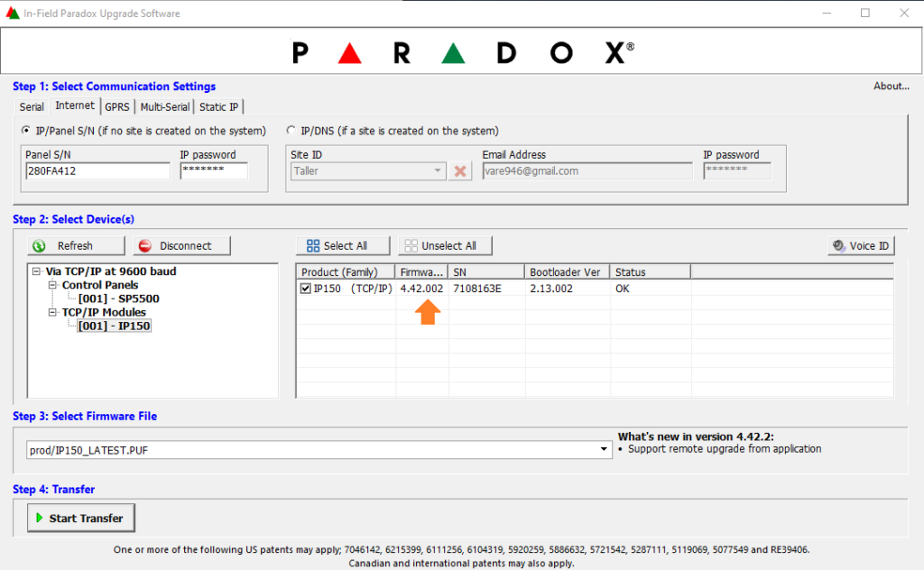
Task: Click the Start Transfer button
Action: click(x=80, y=519)
